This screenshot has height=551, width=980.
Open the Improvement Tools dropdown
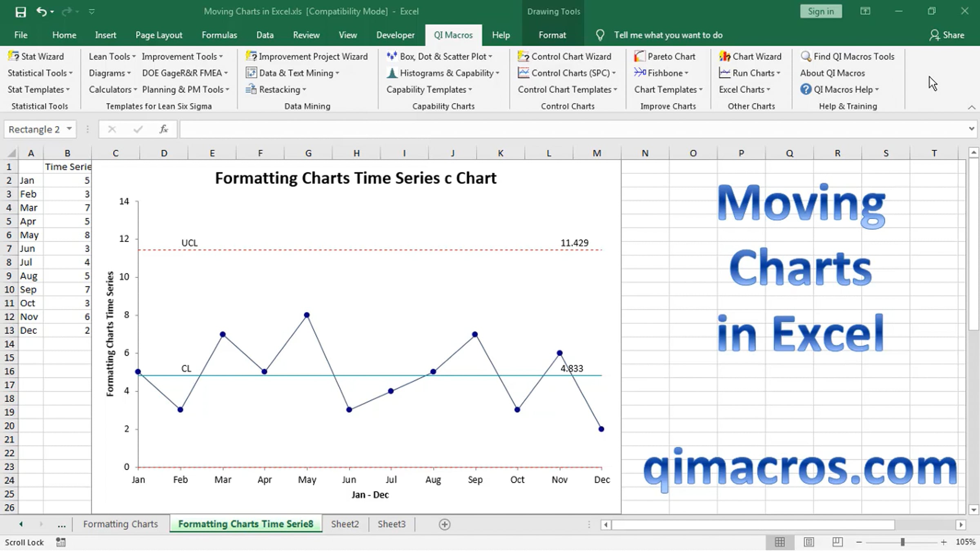(182, 56)
